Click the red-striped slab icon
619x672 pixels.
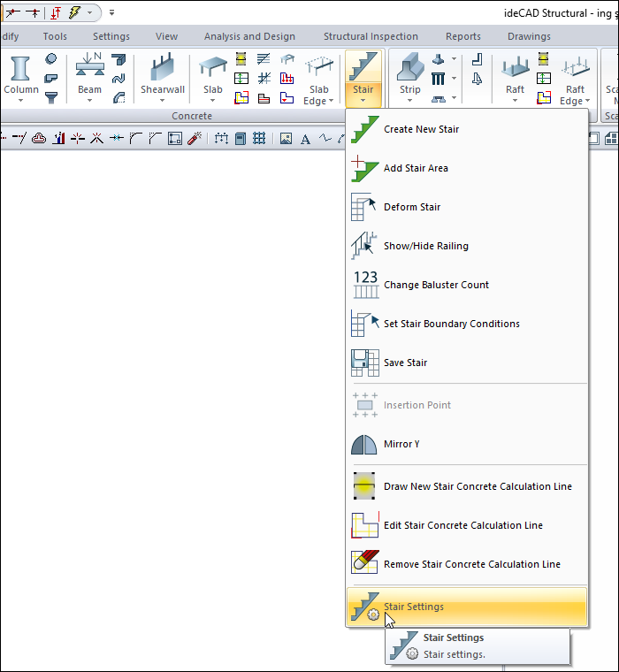point(264,98)
